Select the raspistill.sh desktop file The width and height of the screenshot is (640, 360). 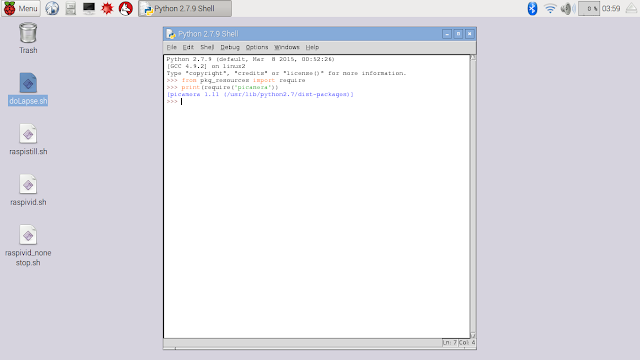click(28, 140)
